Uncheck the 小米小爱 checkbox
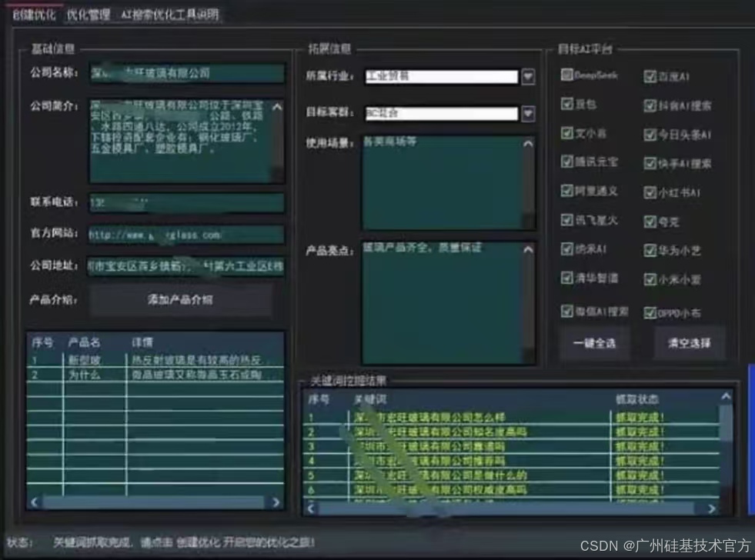The width and height of the screenshot is (755, 560). [650, 279]
